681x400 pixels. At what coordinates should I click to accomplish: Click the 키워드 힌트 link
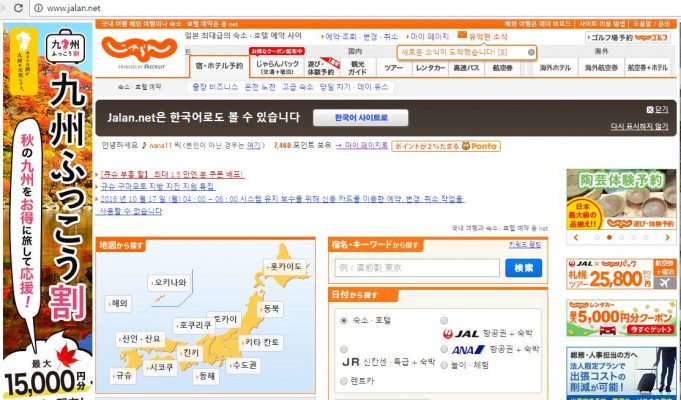pyautogui.click(x=525, y=245)
